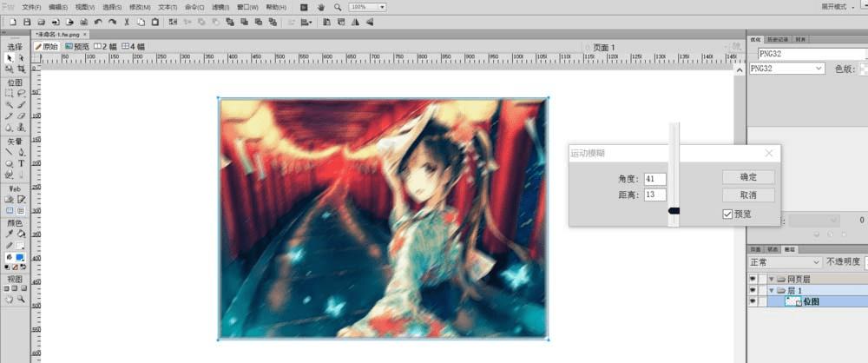Close the 运动模糊 dialog
Screen dimensions: 868x363
tap(769, 154)
